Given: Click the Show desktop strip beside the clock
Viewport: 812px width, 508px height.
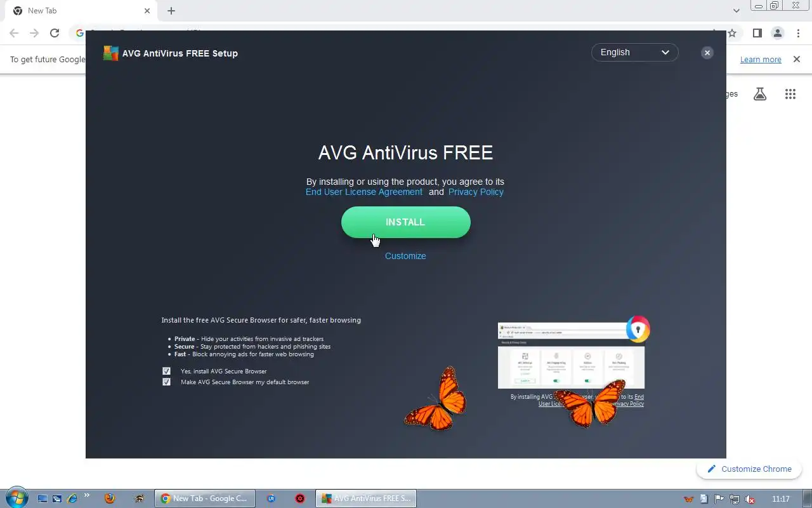Looking at the screenshot, I should (807, 498).
